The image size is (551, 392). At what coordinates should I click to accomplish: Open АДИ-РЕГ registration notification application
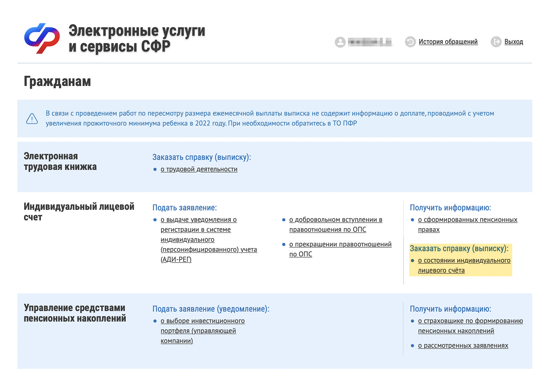pyautogui.click(x=209, y=239)
